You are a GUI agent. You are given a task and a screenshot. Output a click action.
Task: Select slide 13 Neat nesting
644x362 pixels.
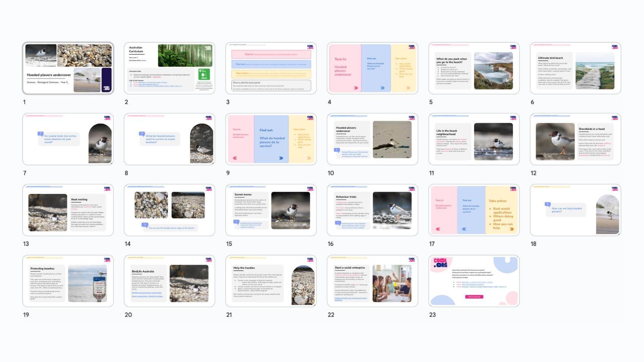coord(68,210)
